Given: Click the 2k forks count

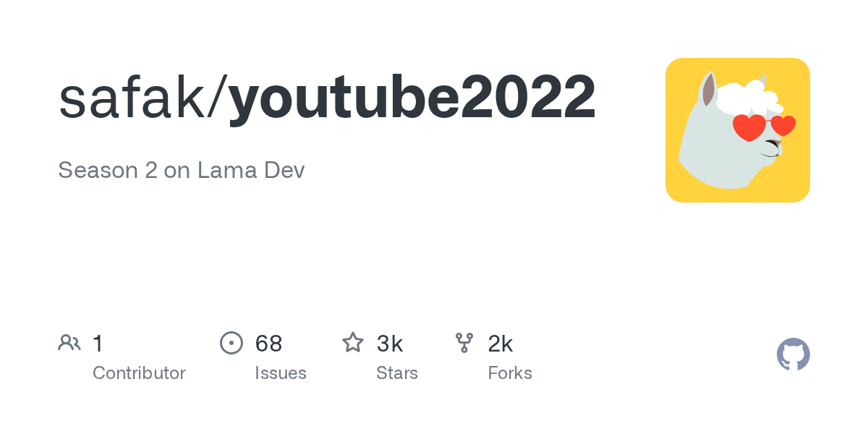Looking at the screenshot, I should (x=501, y=344).
